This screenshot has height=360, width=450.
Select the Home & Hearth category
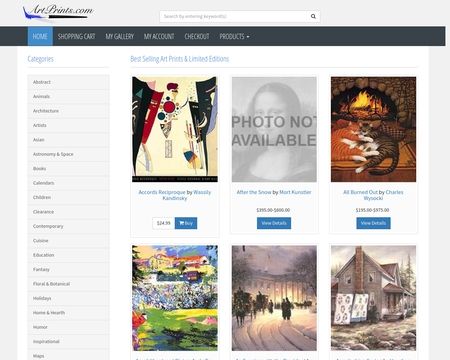tap(68, 313)
